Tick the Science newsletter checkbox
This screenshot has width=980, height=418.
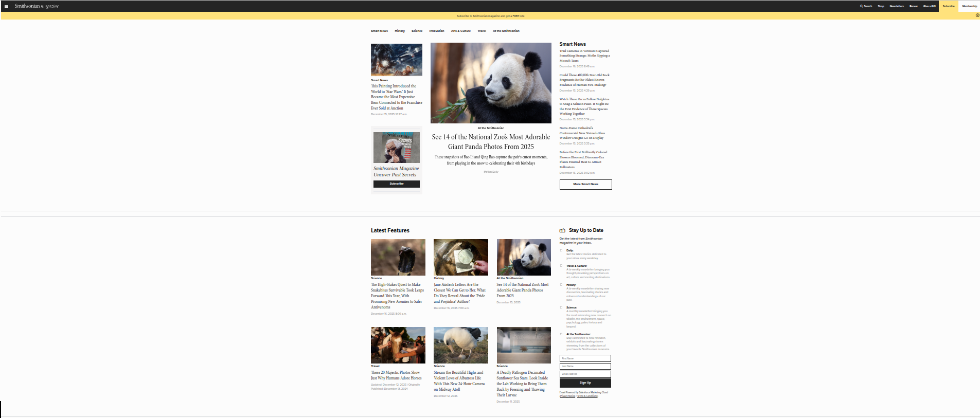[x=561, y=307]
